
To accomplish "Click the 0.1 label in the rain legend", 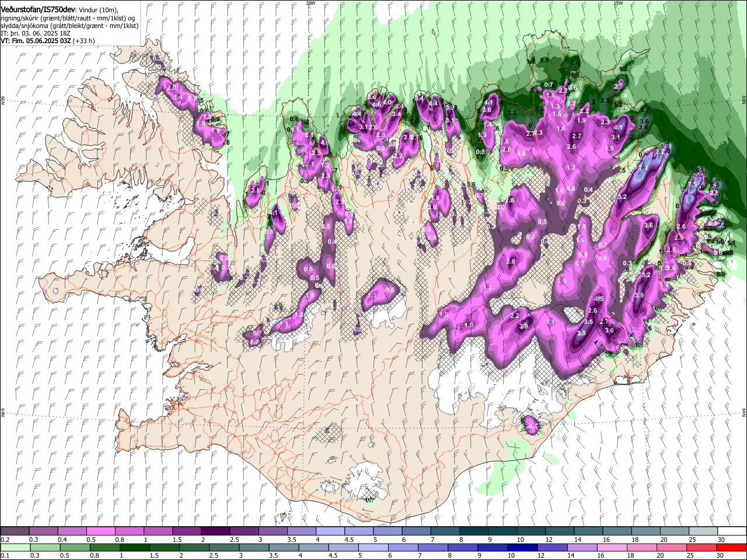I will 5,555.
